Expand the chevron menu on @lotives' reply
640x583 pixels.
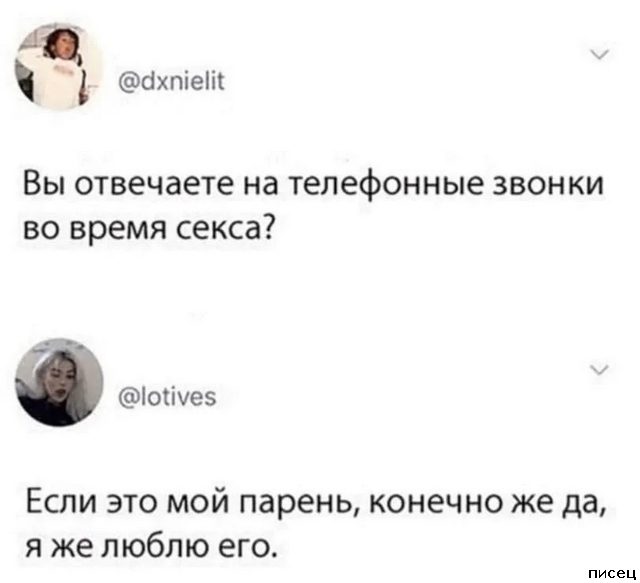point(601,369)
